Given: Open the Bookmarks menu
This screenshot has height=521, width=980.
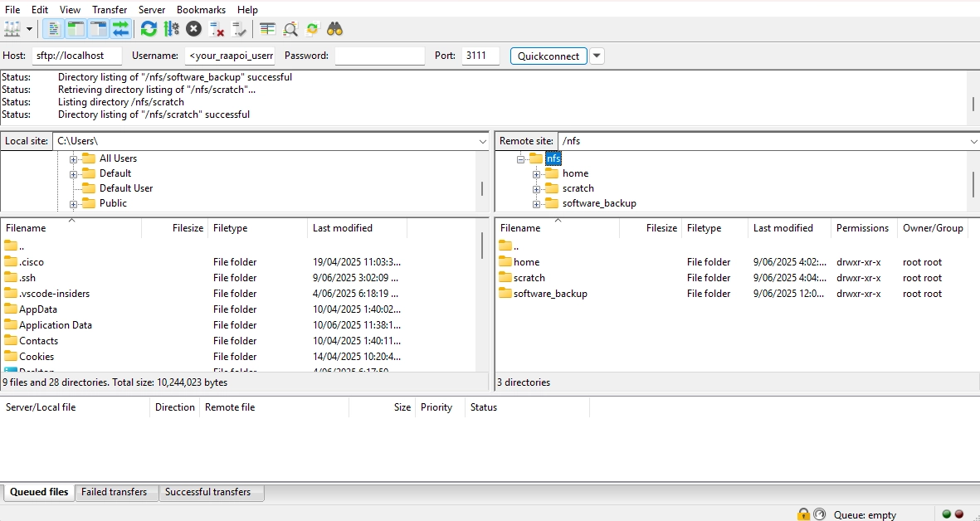Looking at the screenshot, I should point(202,10).
